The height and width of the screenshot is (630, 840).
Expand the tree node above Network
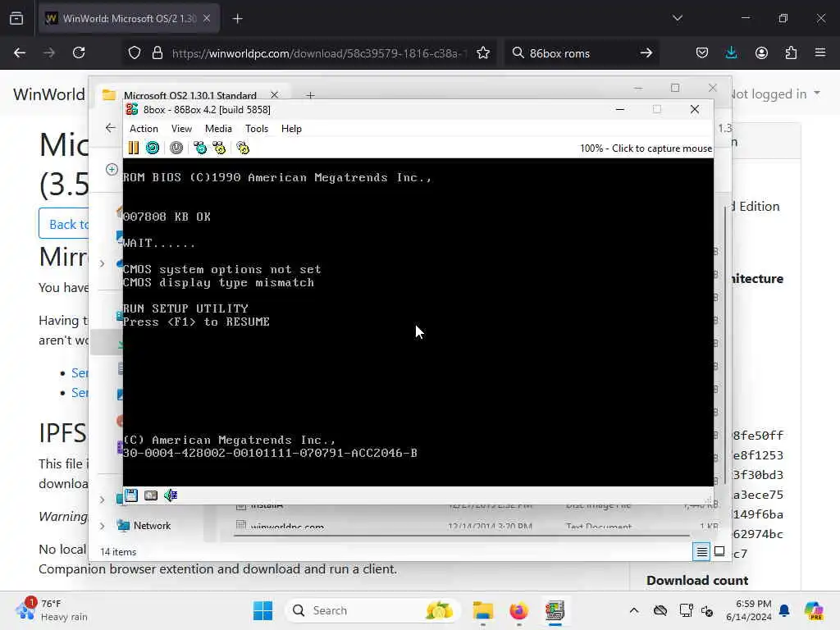click(x=102, y=500)
